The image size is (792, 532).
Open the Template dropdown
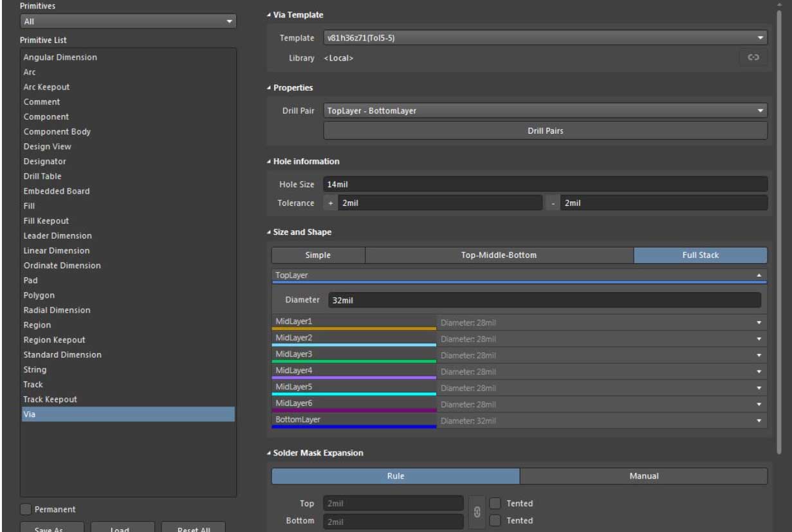760,38
